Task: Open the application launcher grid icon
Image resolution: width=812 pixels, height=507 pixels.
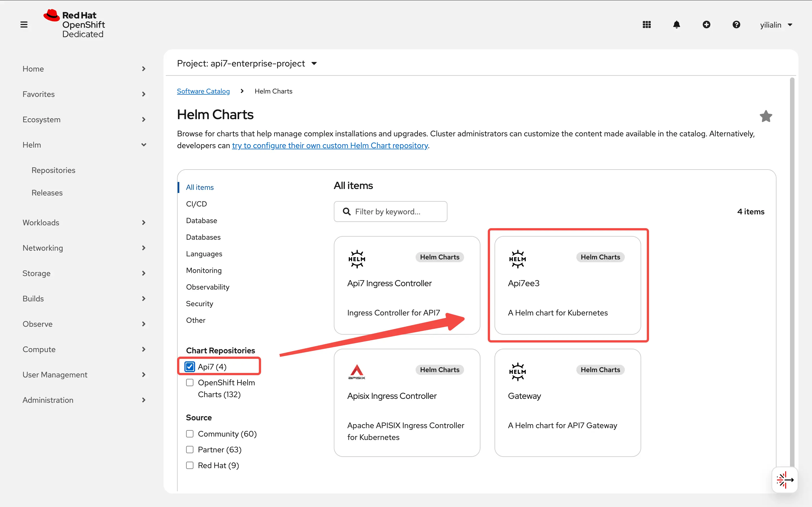Action: [646, 25]
